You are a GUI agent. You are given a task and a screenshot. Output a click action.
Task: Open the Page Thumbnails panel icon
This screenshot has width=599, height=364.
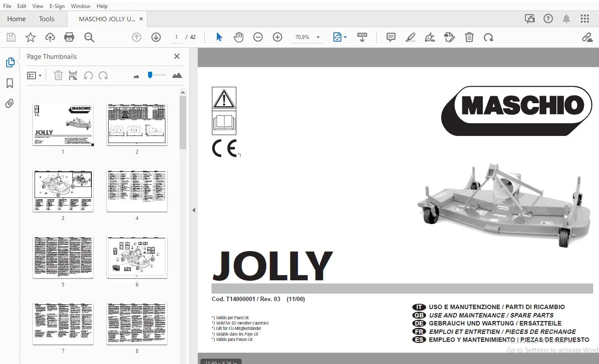tap(10, 63)
